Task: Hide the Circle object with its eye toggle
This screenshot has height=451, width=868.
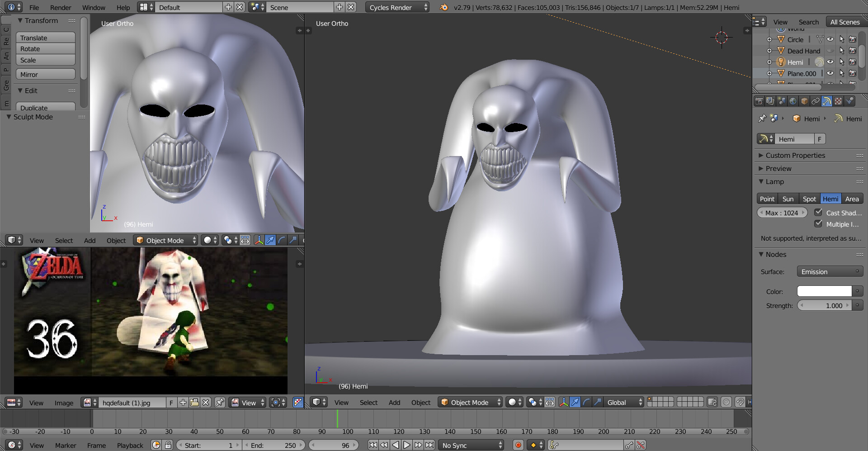Action: pos(830,39)
